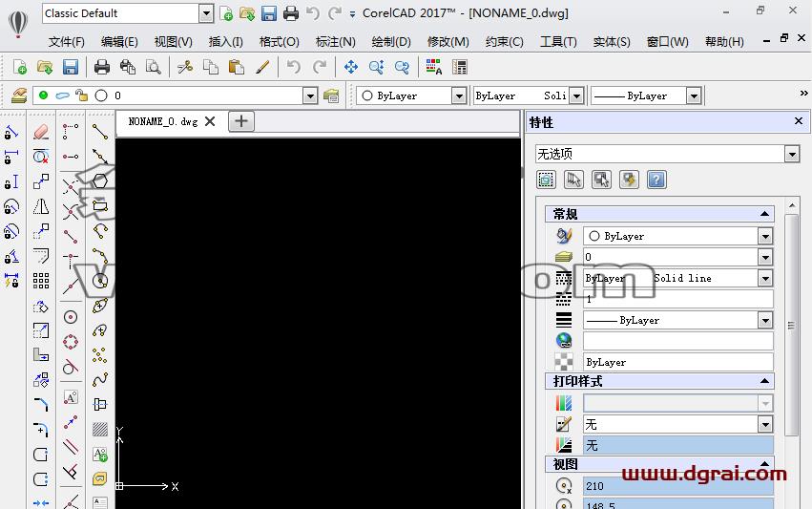The width and height of the screenshot is (812, 509).
Task: Open the Layers Manager icon
Action: click(x=20, y=95)
